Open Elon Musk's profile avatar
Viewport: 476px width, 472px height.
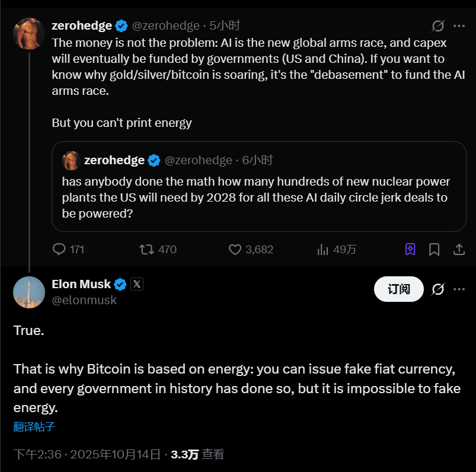29,292
